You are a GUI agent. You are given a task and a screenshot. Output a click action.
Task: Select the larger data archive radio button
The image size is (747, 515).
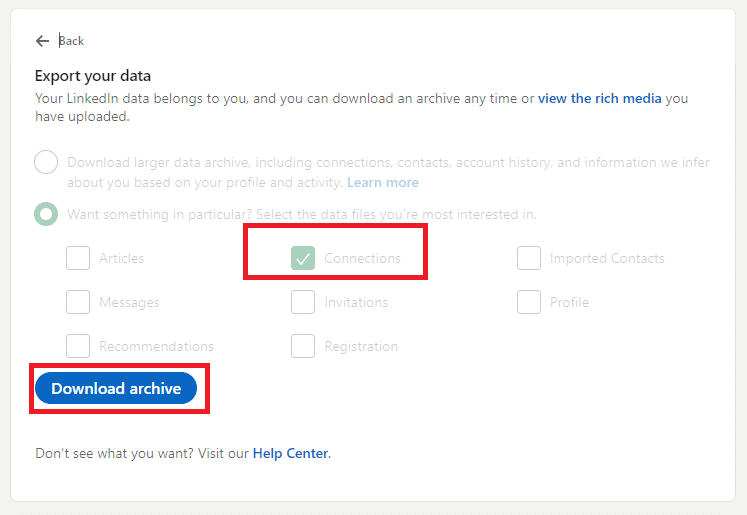(46, 162)
